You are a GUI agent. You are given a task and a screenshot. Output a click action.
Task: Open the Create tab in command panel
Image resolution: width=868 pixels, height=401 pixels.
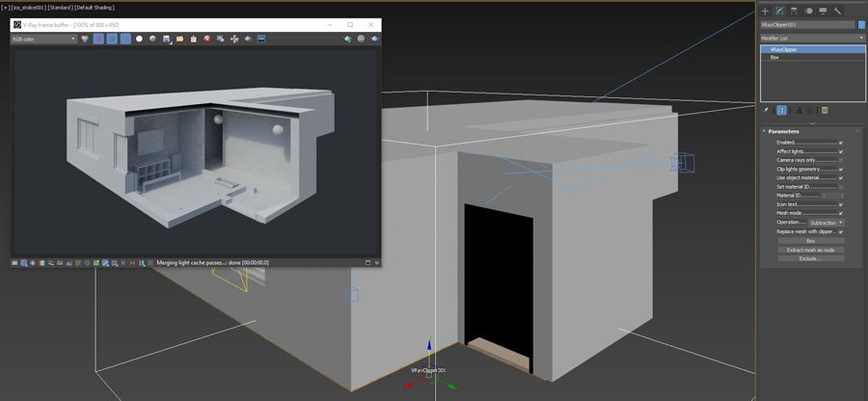point(766,11)
